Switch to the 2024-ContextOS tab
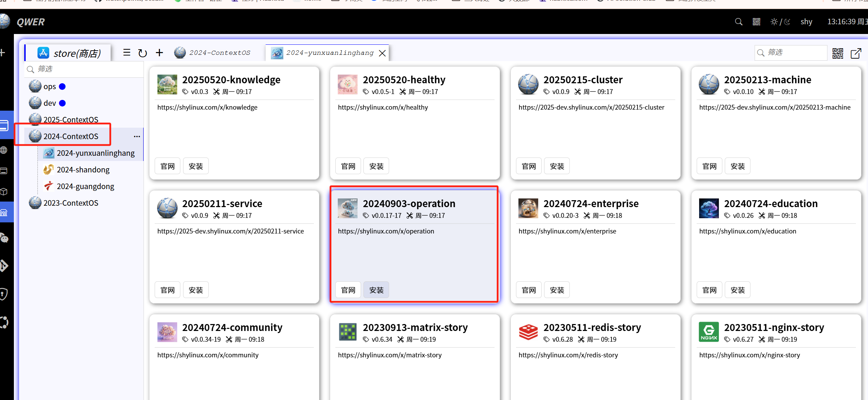The width and height of the screenshot is (868, 400). pos(212,53)
